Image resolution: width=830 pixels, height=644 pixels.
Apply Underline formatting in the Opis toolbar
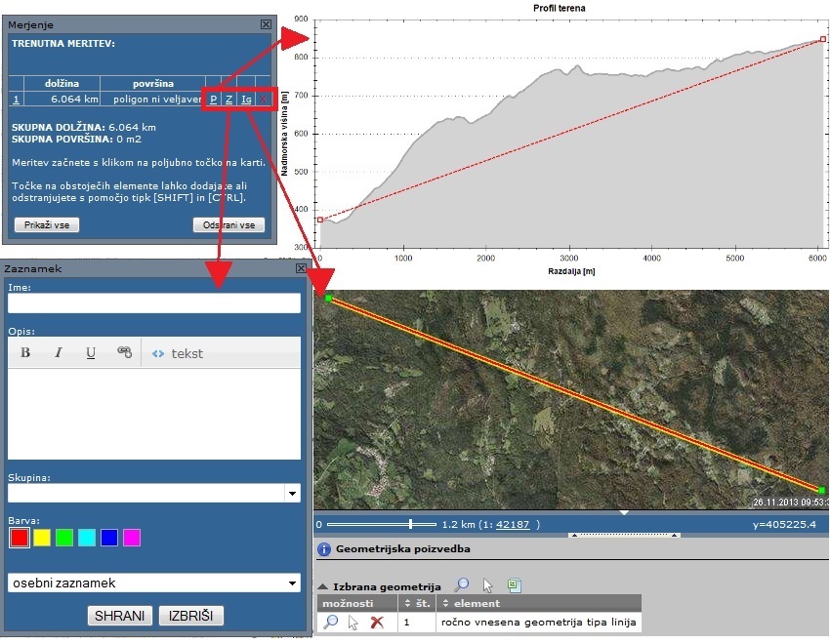coord(91,353)
